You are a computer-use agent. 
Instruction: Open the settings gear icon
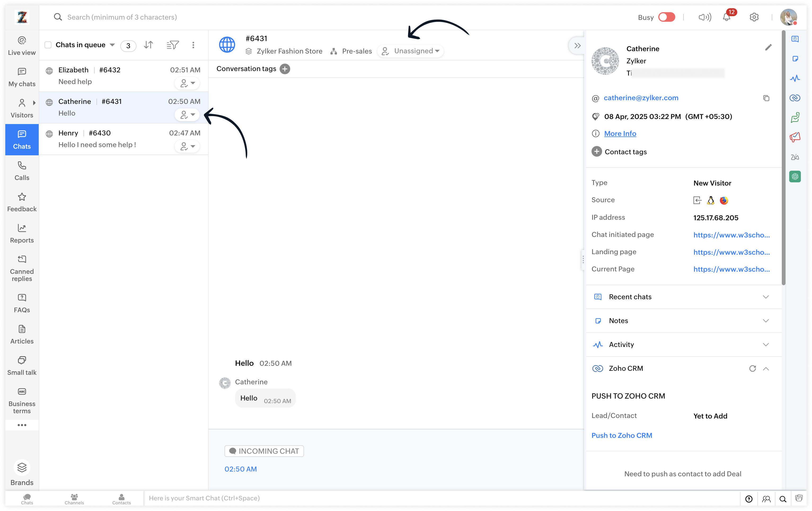tap(754, 17)
